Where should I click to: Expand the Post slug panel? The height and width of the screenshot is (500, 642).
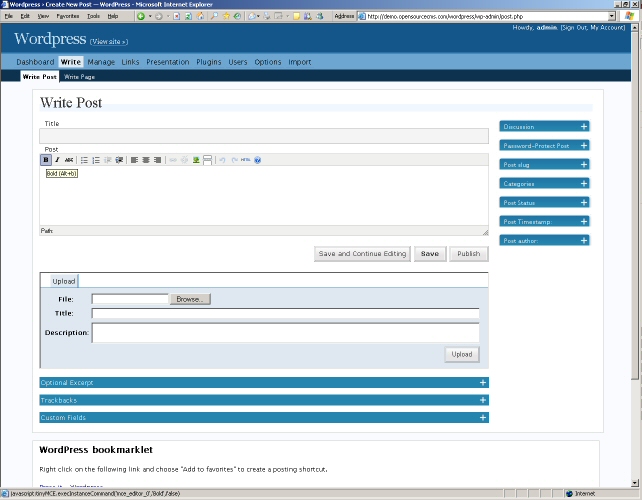point(544,165)
